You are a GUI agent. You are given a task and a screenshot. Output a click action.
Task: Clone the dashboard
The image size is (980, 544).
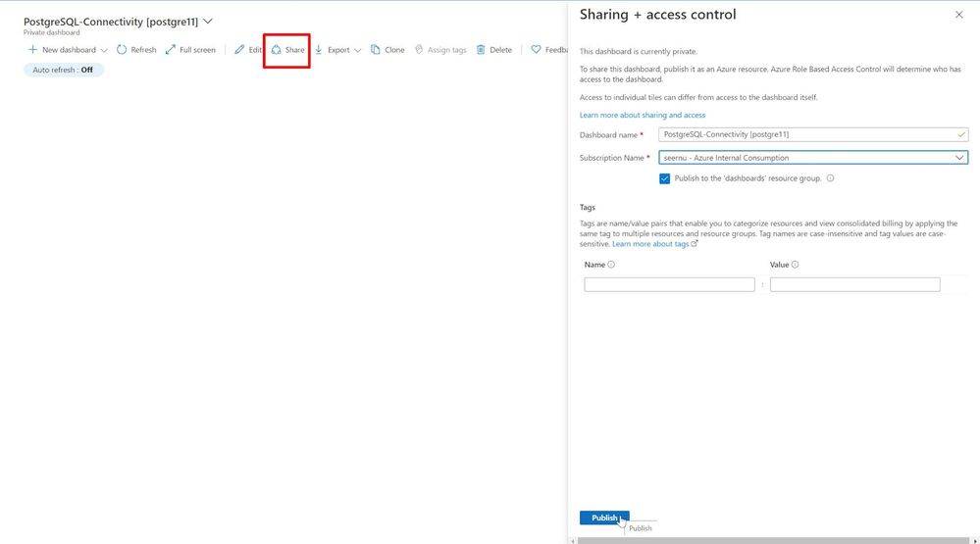[x=387, y=49]
